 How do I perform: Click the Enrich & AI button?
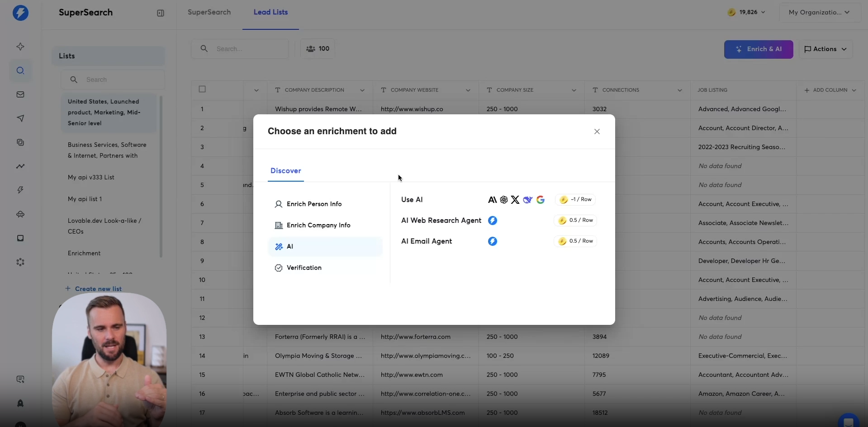tap(759, 49)
